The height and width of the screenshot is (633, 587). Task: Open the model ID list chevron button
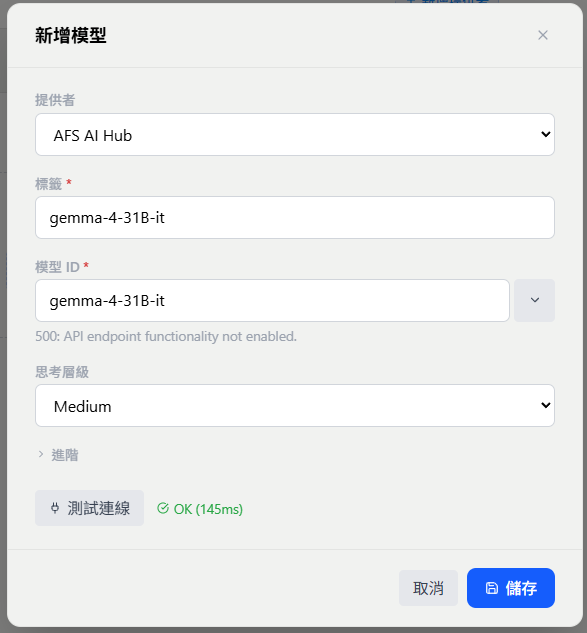[x=535, y=300]
